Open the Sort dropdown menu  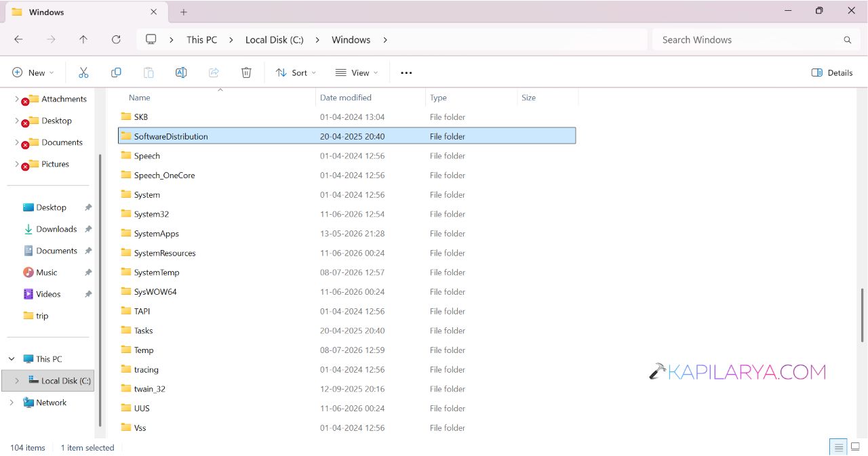click(296, 72)
